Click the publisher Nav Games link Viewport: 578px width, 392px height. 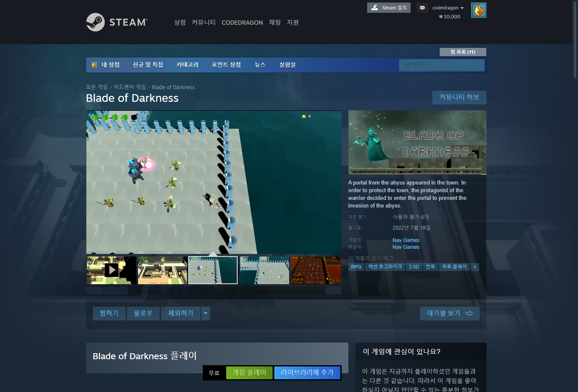click(406, 247)
